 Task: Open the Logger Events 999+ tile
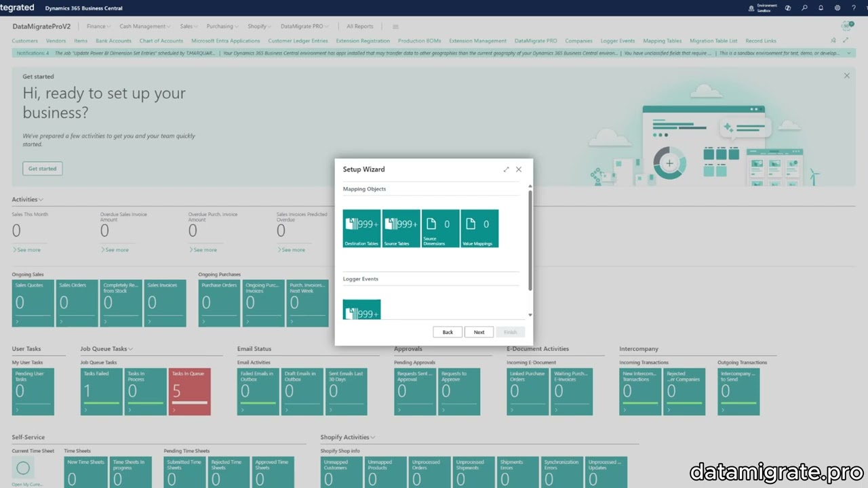coord(361,309)
